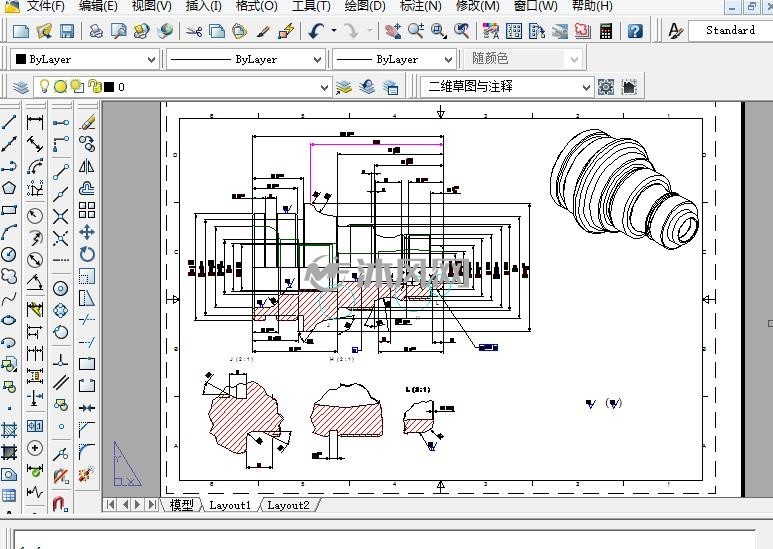Expand the lineweight ByLayer dropdown
773x549 pixels.
(x=448, y=60)
